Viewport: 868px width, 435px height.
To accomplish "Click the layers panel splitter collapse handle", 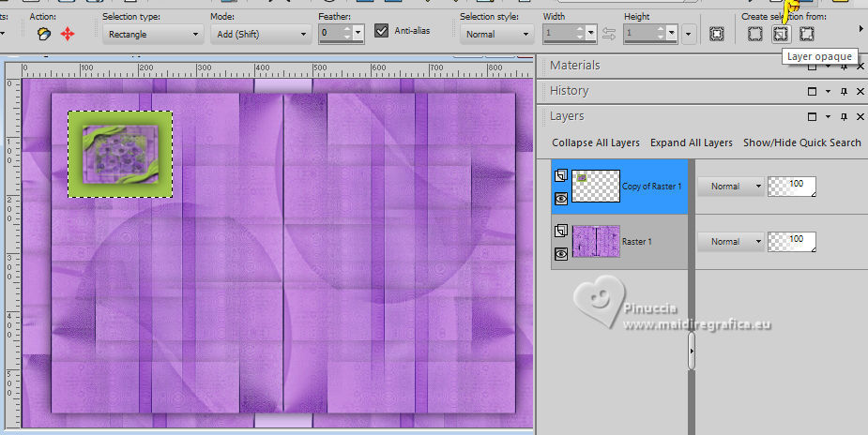I will pyautogui.click(x=692, y=351).
